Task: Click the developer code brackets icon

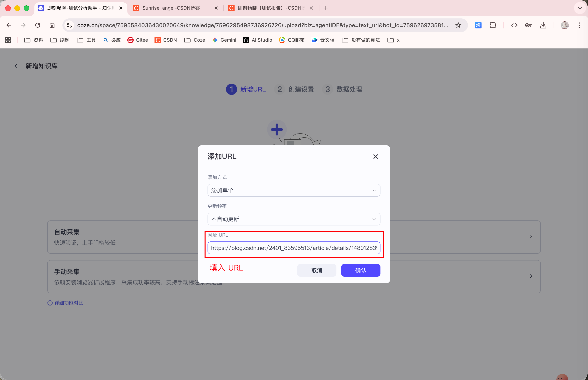Action: tap(514, 25)
